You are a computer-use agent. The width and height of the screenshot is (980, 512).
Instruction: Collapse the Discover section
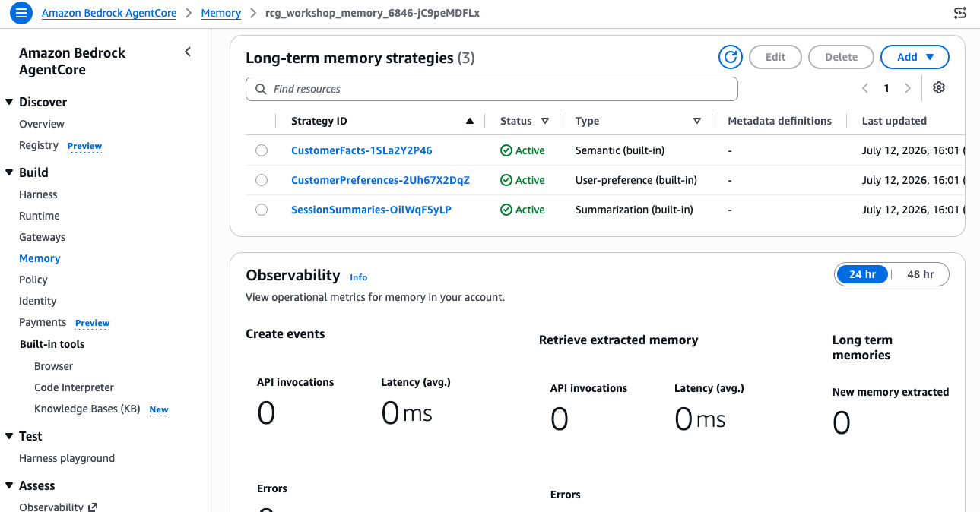tap(9, 102)
